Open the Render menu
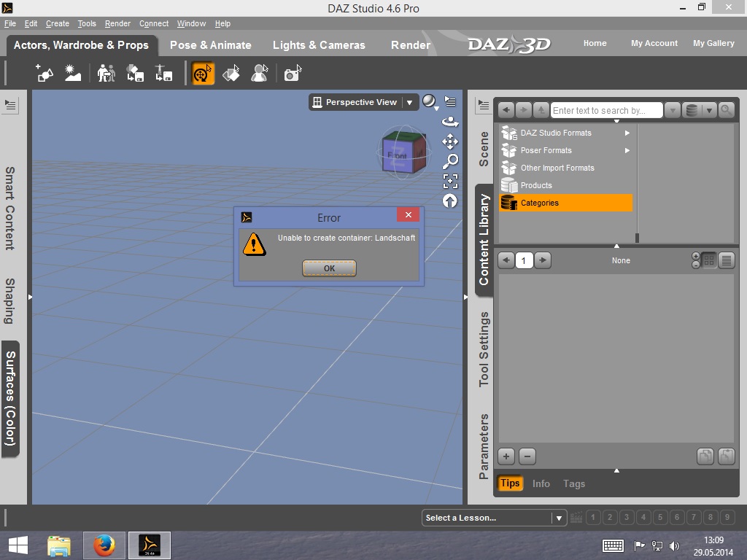Screen dimensions: 747x560 coord(117,23)
